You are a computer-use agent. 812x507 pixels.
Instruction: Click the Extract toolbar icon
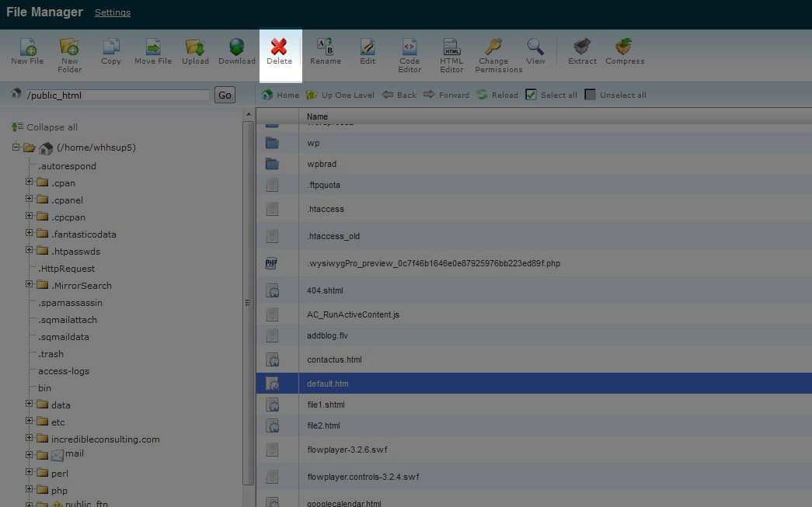click(582, 47)
